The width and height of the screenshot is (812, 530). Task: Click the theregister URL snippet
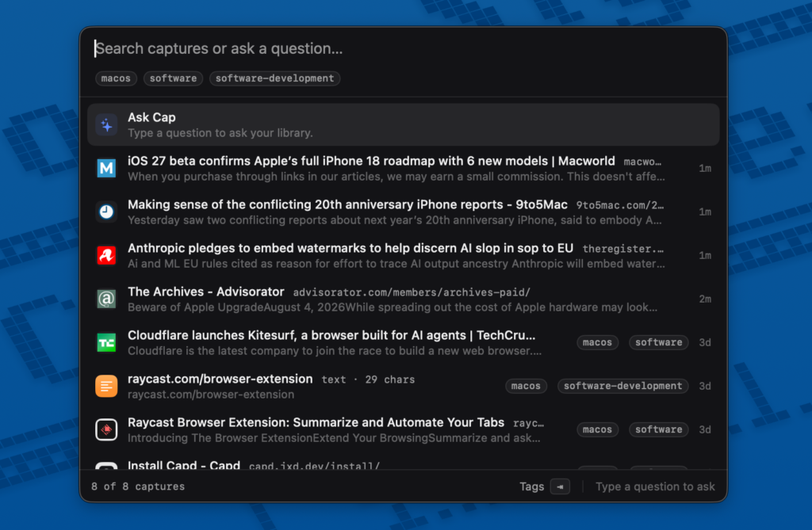point(623,249)
